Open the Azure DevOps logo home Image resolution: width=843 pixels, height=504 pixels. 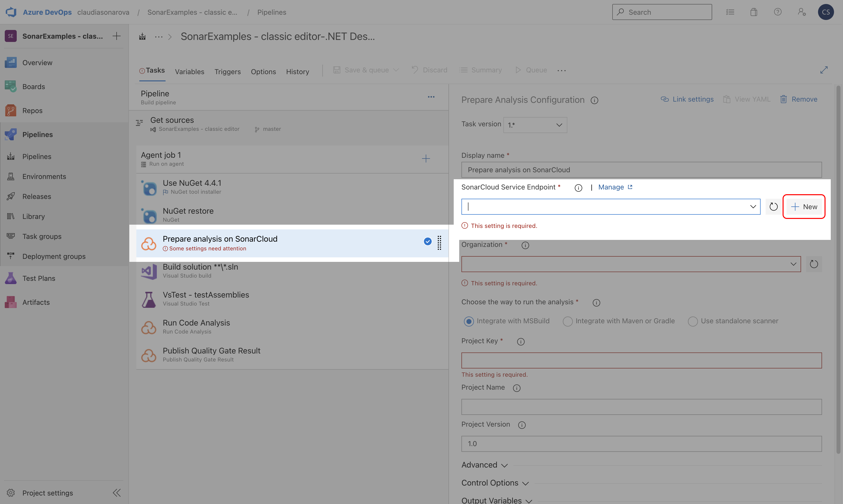coord(11,12)
